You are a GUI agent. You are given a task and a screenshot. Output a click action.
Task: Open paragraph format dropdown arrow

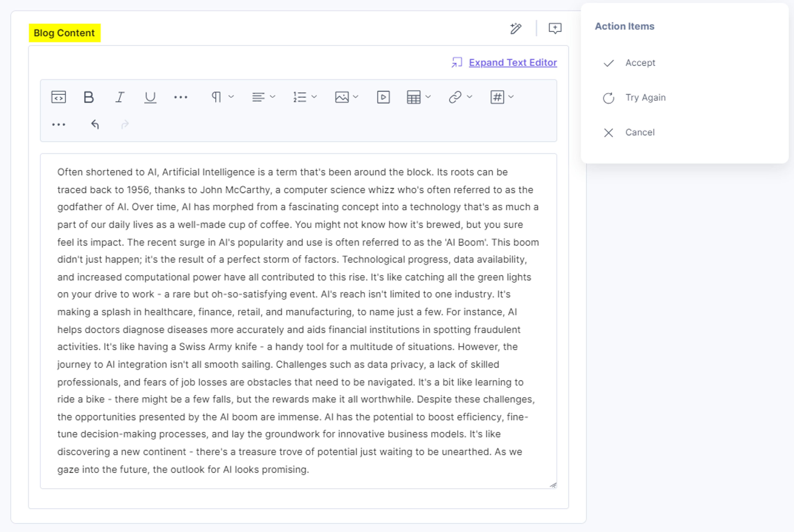(231, 97)
